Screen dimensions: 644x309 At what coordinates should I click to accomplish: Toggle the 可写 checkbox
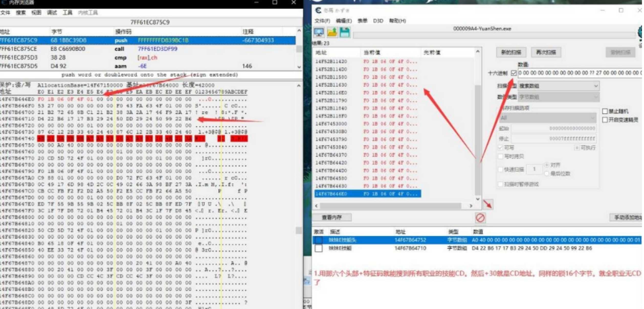click(x=500, y=148)
